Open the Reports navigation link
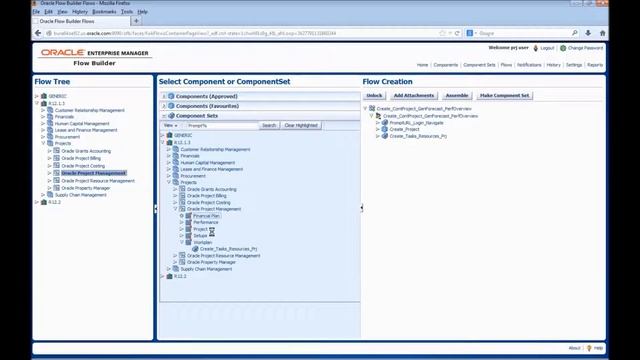The image size is (640, 360). coord(595,65)
